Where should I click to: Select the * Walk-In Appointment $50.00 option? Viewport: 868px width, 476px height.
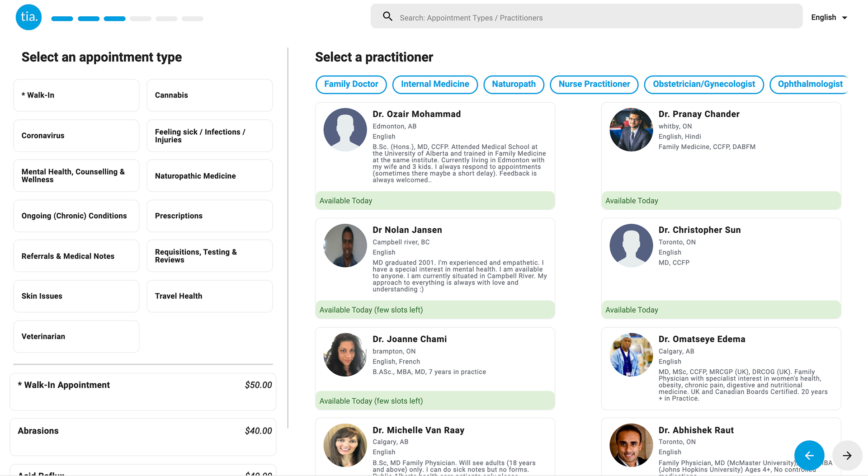point(143,391)
